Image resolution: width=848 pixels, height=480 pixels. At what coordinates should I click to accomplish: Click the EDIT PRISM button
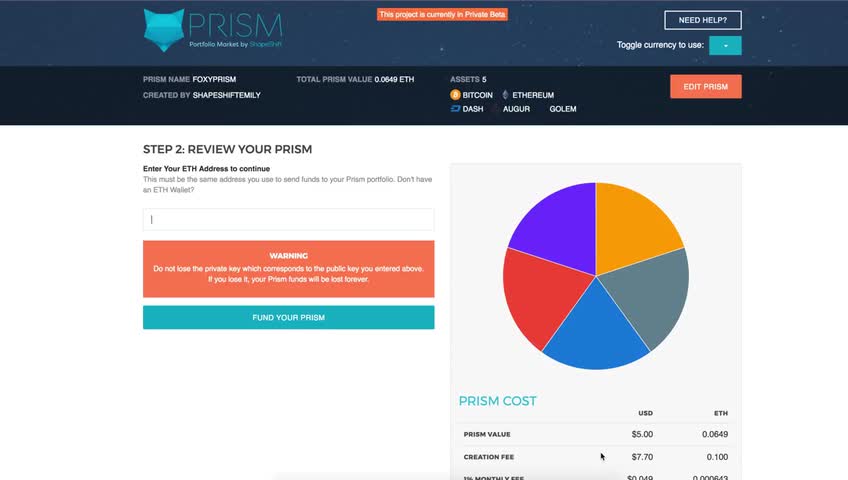coord(706,86)
